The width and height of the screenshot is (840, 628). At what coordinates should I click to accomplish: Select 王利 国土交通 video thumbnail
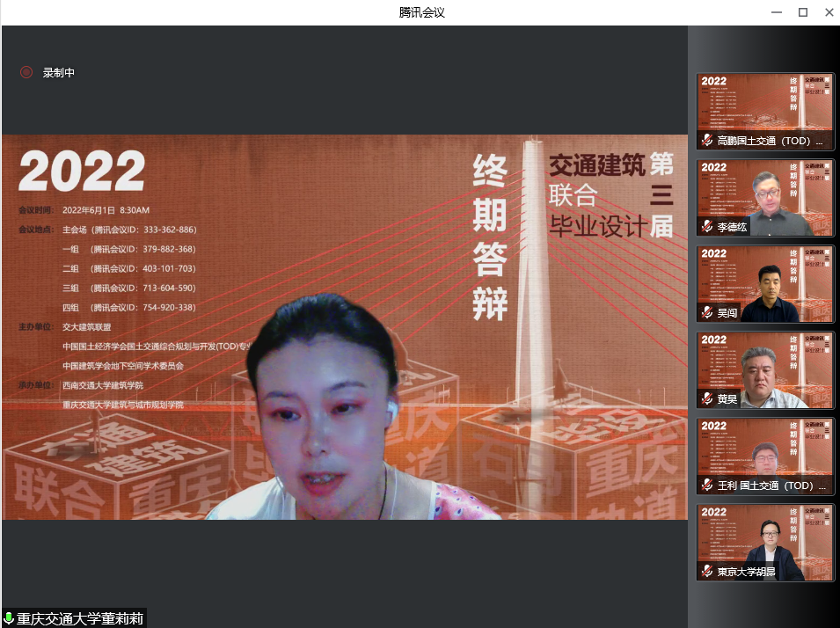[x=765, y=450]
